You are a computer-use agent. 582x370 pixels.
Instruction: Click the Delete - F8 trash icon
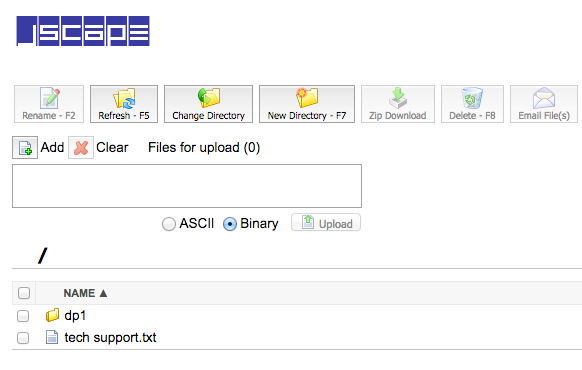[472, 98]
